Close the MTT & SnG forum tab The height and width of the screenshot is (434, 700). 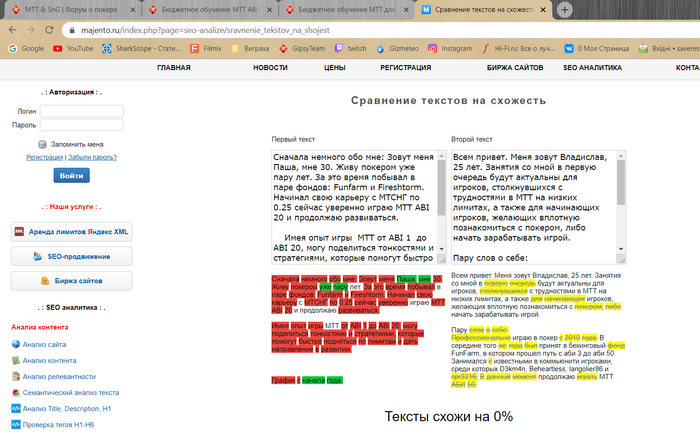pos(133,9)
